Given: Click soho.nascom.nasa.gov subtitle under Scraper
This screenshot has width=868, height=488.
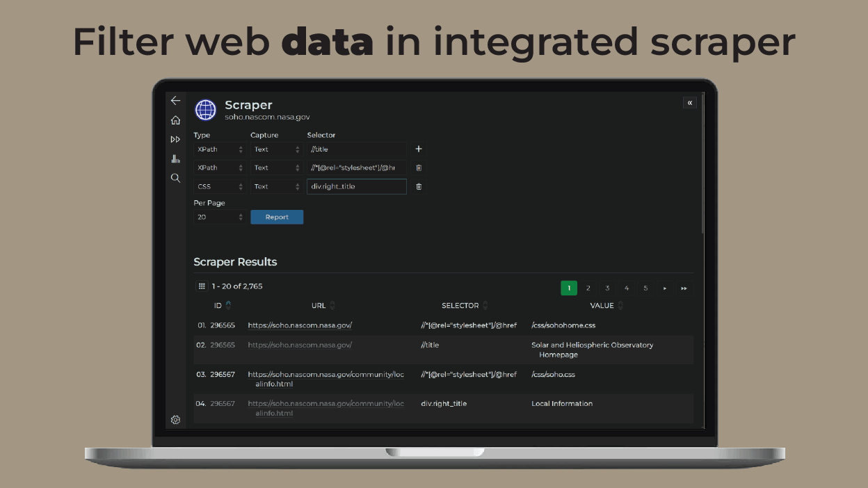Looking at the screenshot, I should 267,118.
